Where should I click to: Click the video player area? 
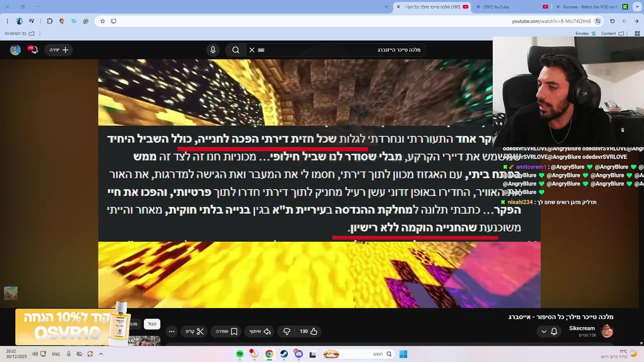tap(319, 184)
